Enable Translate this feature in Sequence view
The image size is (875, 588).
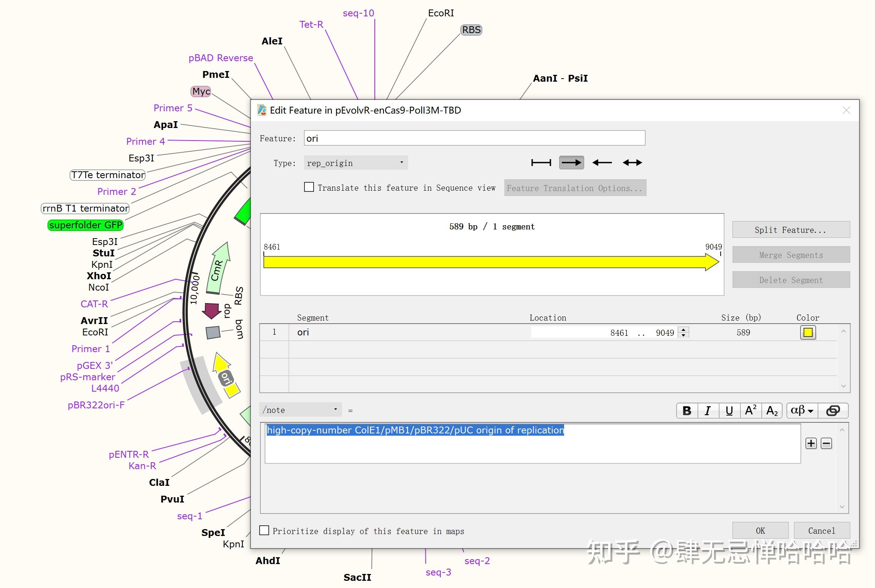pyautogui.click(x=309, y=187)
